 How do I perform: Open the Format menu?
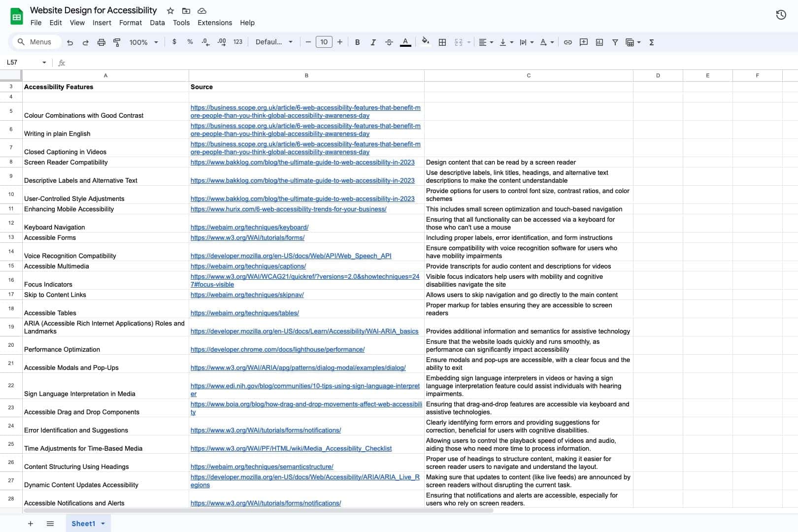(x=130, y=23)
